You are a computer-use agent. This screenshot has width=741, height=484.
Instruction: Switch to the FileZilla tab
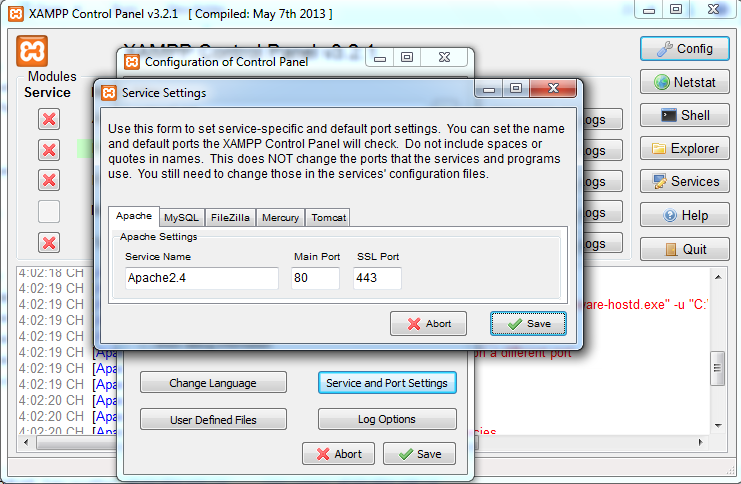(x=230, y=217)
